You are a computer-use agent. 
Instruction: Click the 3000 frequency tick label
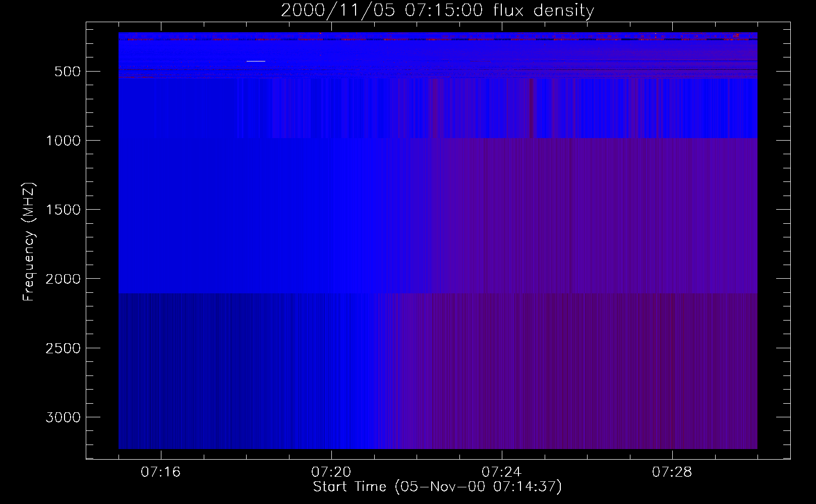click(63, 417)
